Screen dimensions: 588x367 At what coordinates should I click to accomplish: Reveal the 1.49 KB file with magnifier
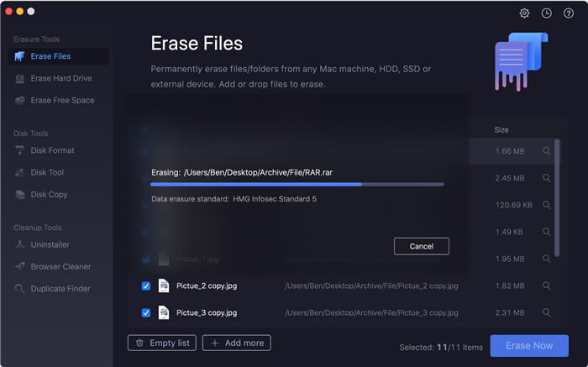coord(546,232)
